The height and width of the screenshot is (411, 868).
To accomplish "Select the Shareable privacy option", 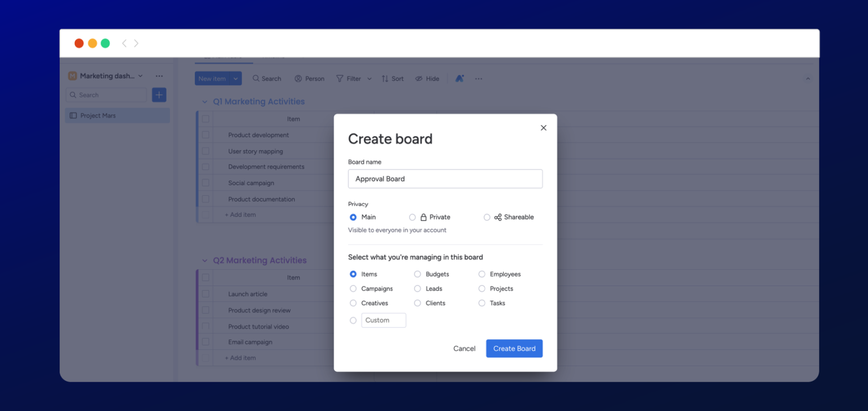I will pyautogui.click(x=487, y=217).
